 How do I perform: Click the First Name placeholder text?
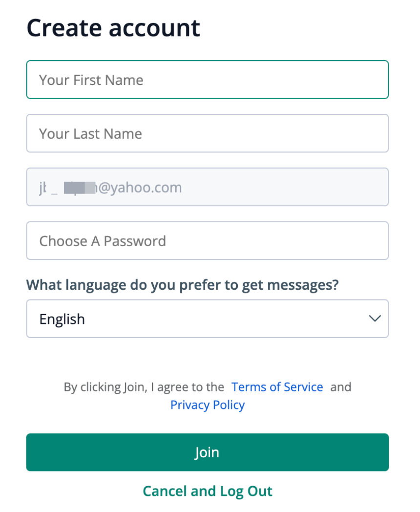(91, 80)
